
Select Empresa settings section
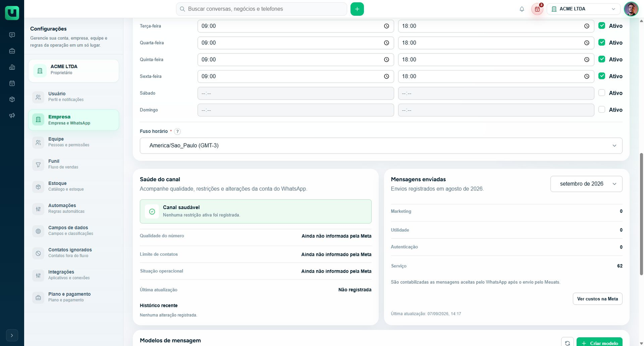[x=74, y=120]
